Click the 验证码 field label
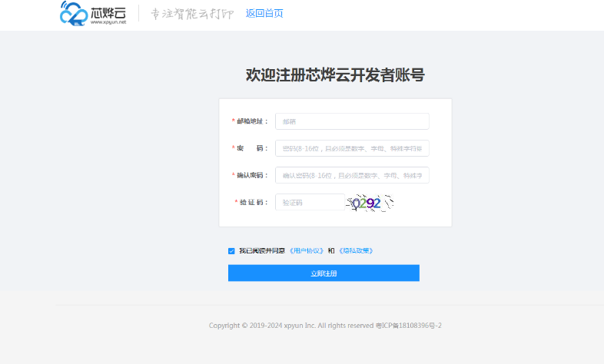Viewport: 604px width, 364px height. tap(253, 202)
